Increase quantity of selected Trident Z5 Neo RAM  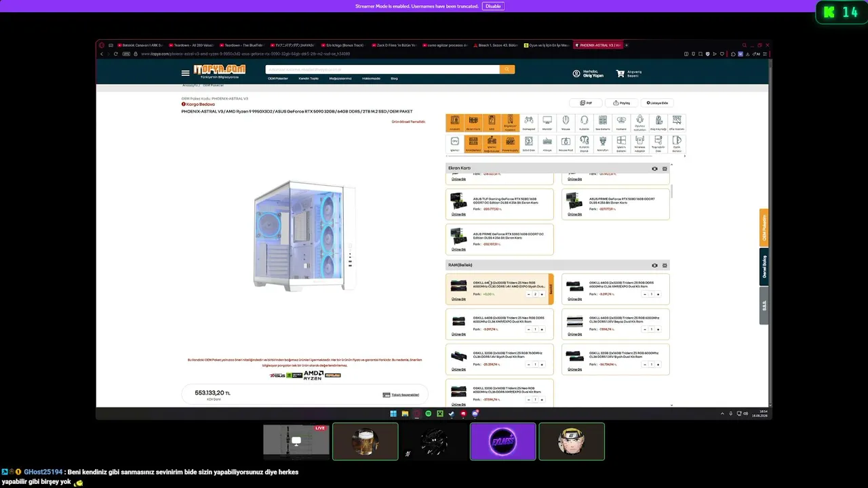pos(542,294)
